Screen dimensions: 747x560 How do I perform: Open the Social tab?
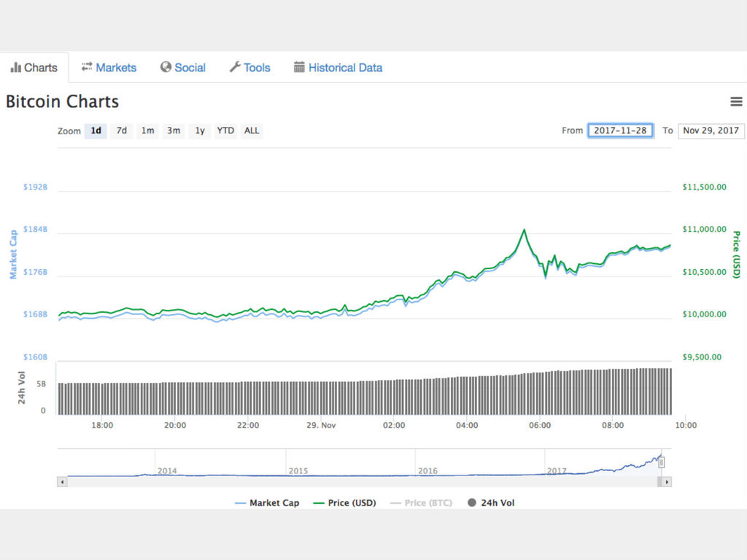(183, 68)
